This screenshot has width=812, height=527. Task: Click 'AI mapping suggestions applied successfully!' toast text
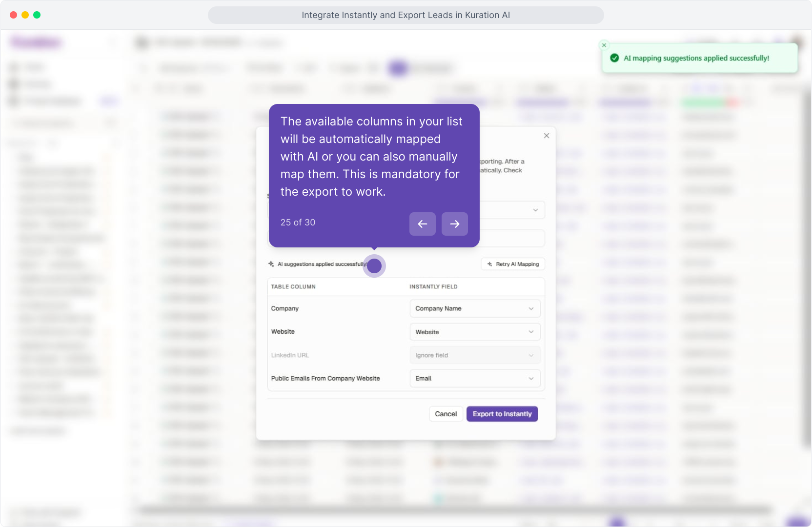(x=696, y=58)
